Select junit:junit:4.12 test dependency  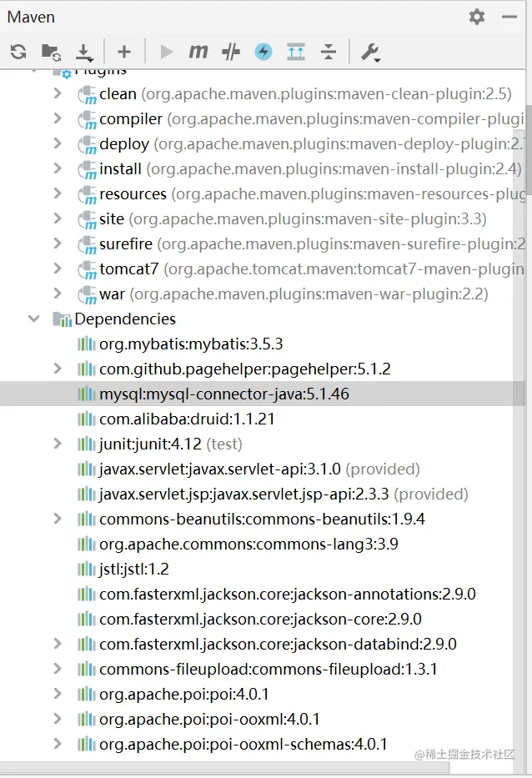click(x=171, y=444)
